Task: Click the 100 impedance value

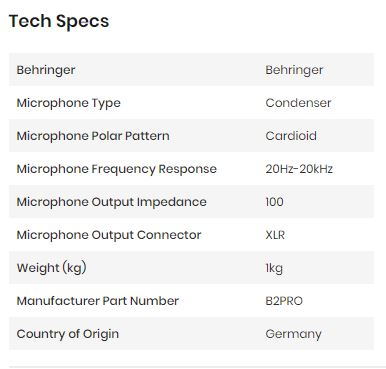Action: coord(274,202)
